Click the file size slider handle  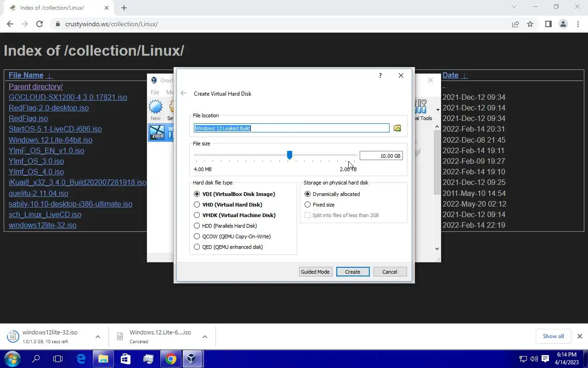coord(289,155)
